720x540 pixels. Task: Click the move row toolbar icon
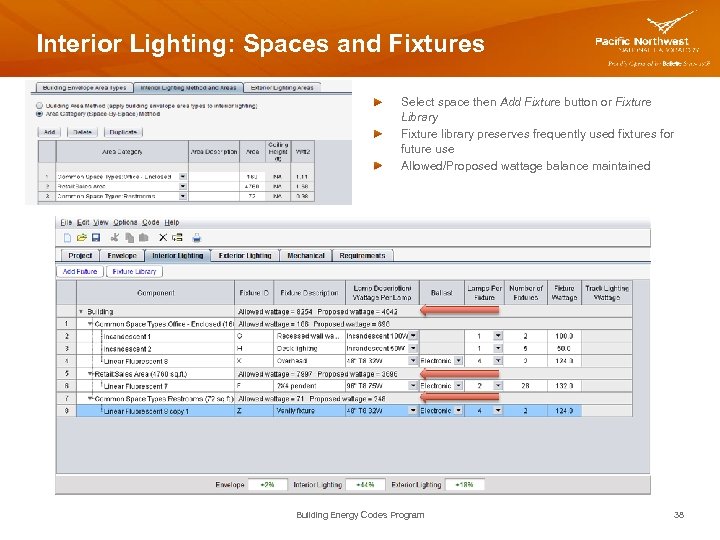(177, 237)
